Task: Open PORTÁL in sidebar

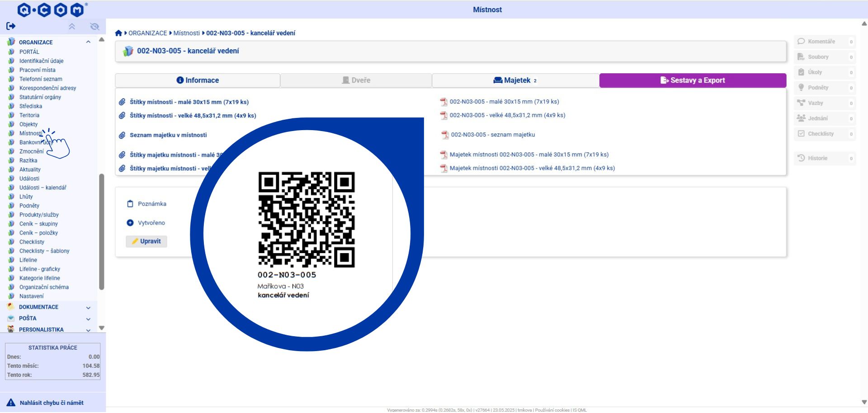Action: tap(29, 52)
